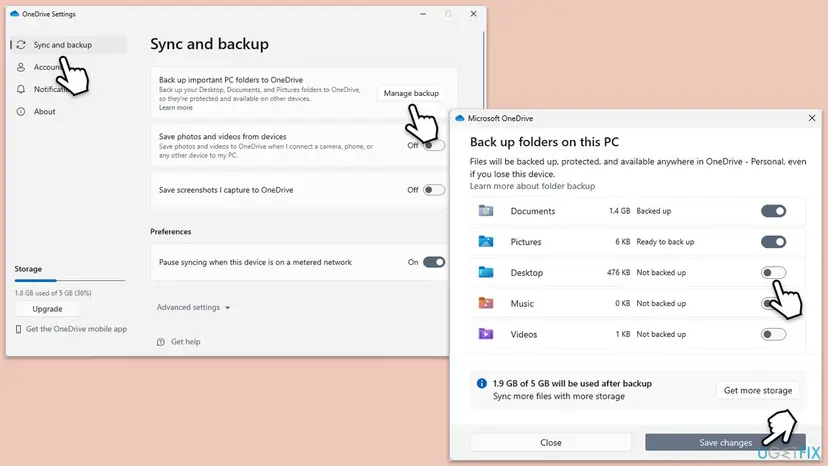This screenshot has width=828, height=466.
Task: Click the Videos folder icon
Action: pyautogui.click(x=486, y=334)
